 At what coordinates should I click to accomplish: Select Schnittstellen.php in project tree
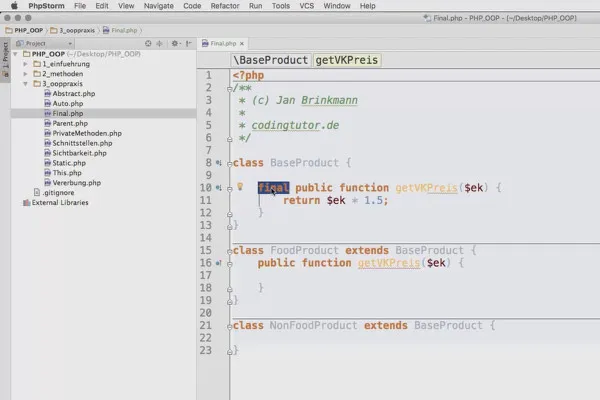[x=82, y=143]
